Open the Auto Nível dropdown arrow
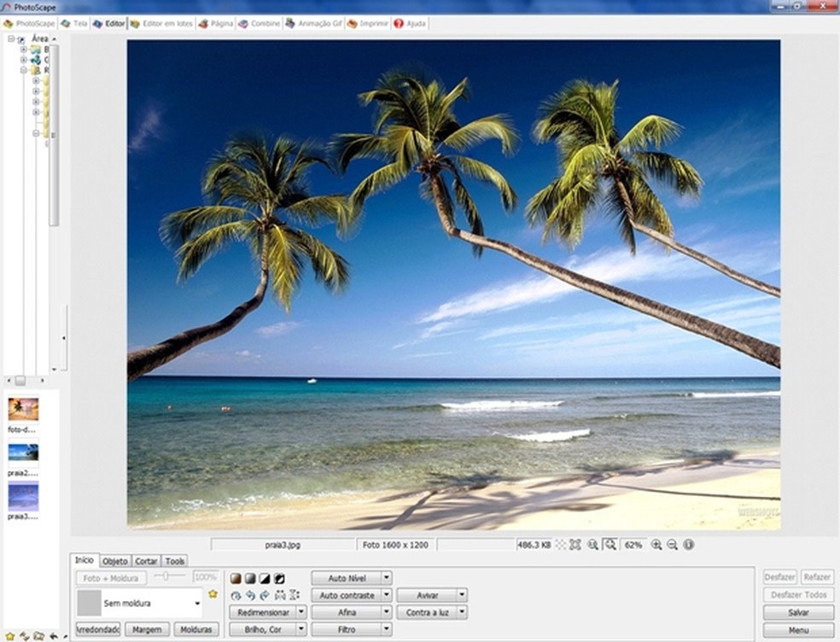This screenshot has height=642, width=840. [387, 578]
